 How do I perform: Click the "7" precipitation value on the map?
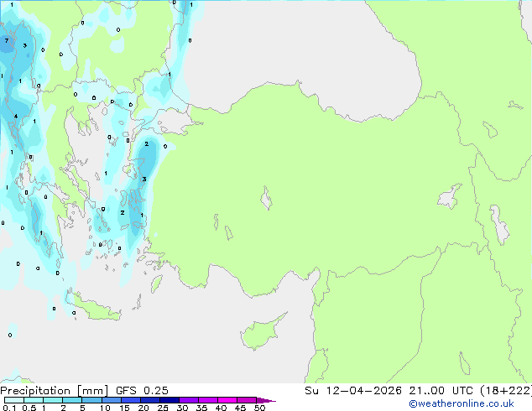[x=7, y=41]
